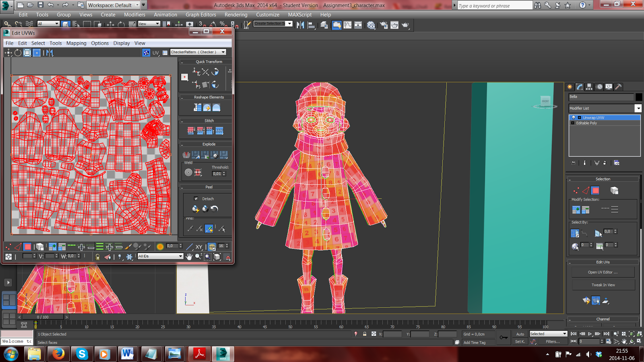Open Skype from the taskbar

[82, 354]
